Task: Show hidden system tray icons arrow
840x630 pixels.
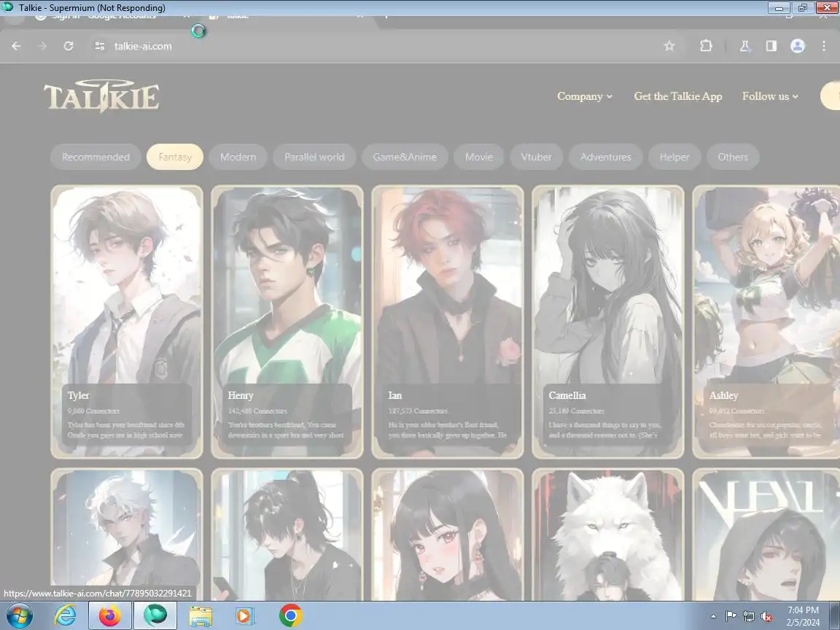Action: pyautogui.click(x=713, y=617)
